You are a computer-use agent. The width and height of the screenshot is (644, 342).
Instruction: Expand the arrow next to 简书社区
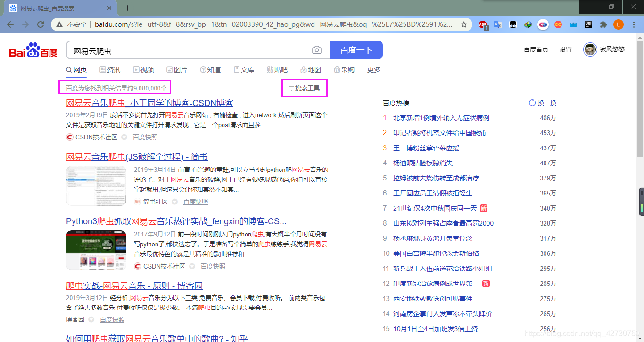(174, 202)
